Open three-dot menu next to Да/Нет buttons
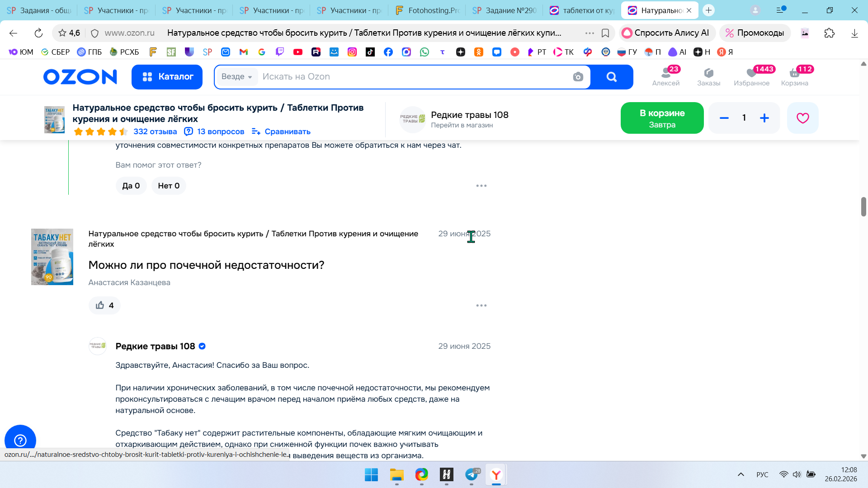 (481, 186)
